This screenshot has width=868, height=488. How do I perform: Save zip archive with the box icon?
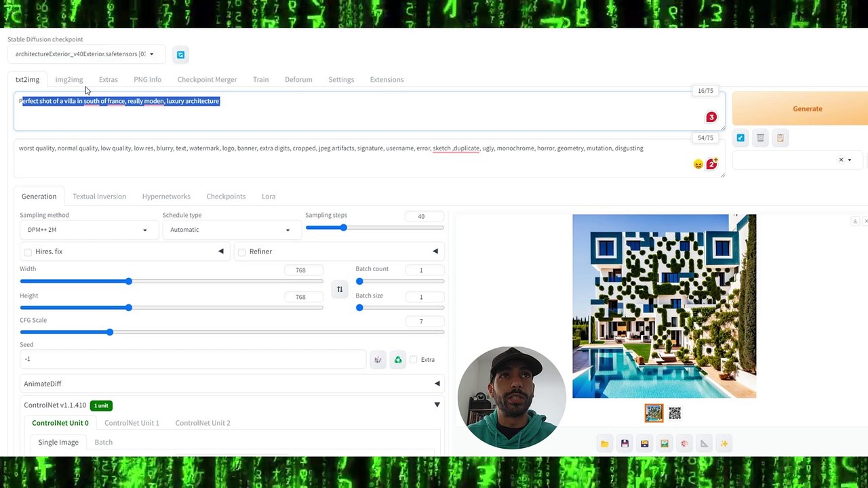tap(644, 444)
